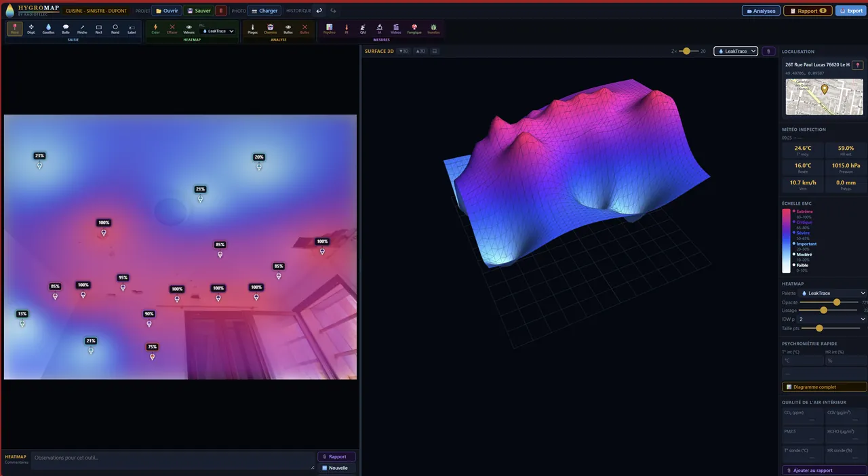Open the Vidéos measurement tool
The image size is (868, 476).
396,28
